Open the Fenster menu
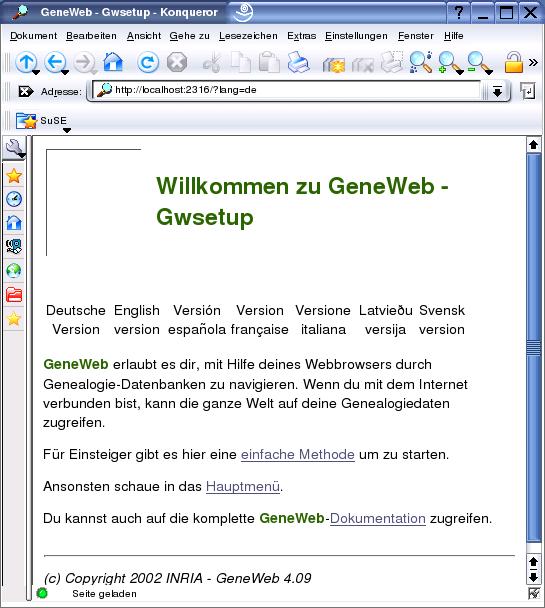Image resolution: width=545 pixels, height=608 pixels. (416, 36)
